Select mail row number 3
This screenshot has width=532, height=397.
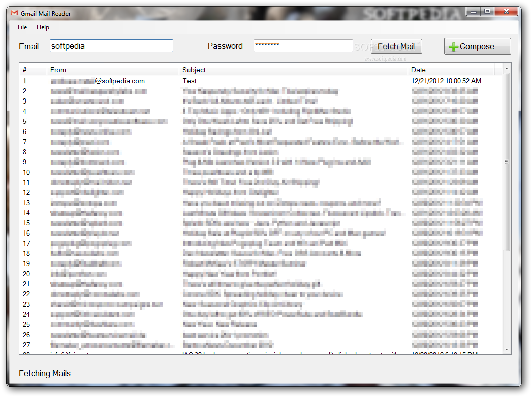[261, 101]
